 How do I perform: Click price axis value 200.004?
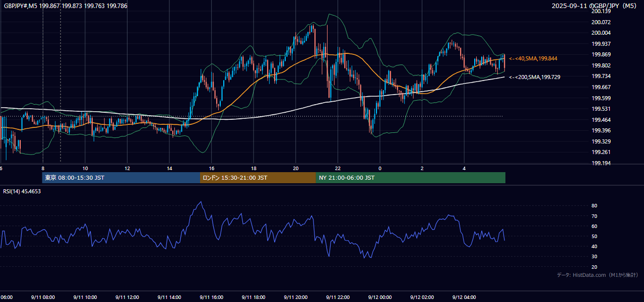pyautogui.click(x=601, y=33)
